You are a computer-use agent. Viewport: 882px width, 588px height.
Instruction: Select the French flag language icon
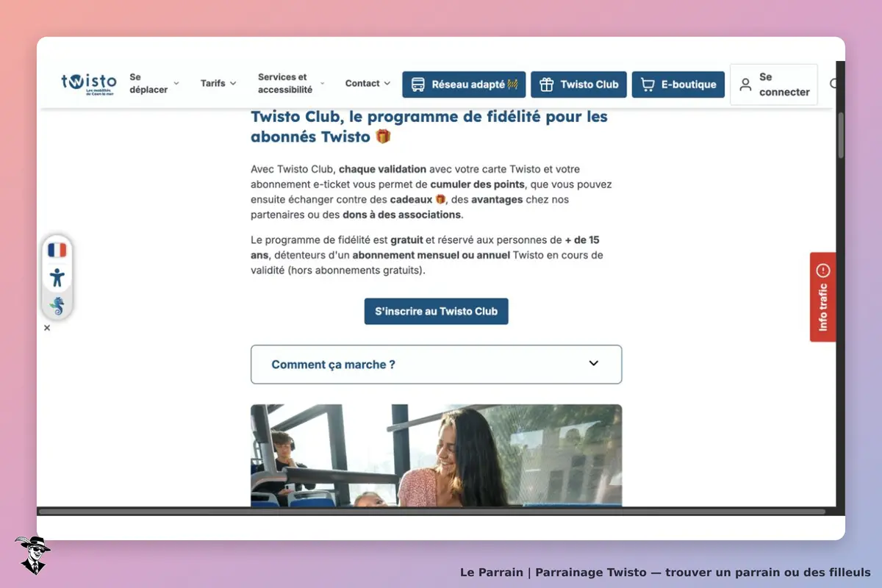(x=57, y=250)
